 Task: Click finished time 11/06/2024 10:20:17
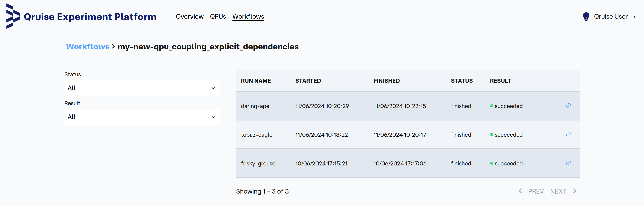[400, 135]
